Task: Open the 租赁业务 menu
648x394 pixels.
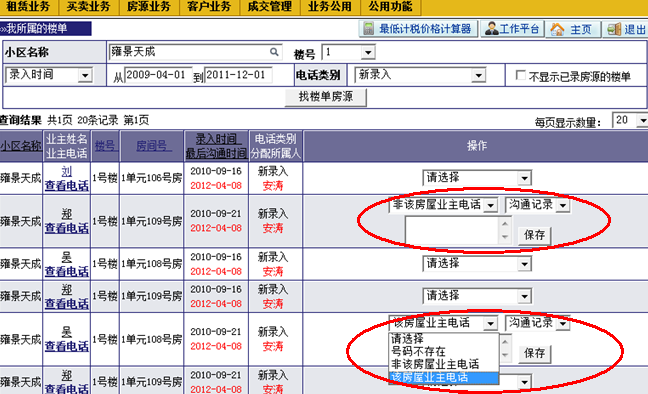Action: click(x=29, y=7)
